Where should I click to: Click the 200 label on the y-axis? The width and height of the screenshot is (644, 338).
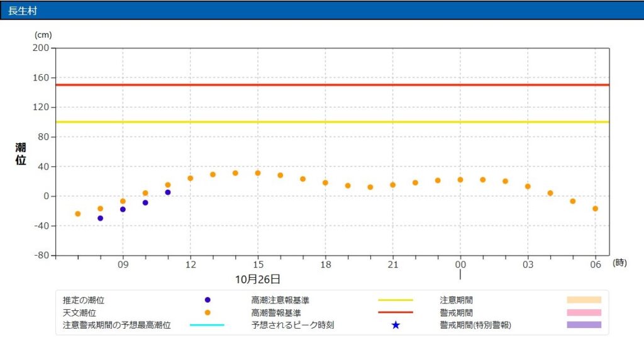pos(41,48)
